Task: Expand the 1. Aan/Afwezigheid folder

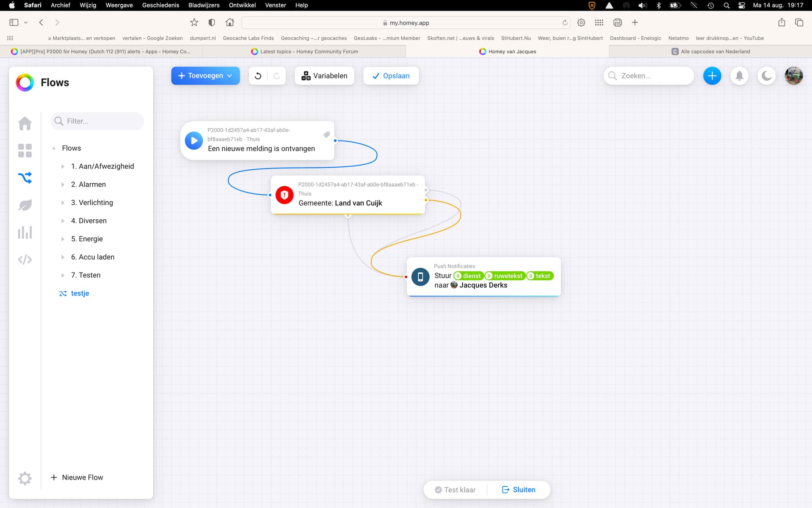Action: pyautogui.click(x=63, y=166)
